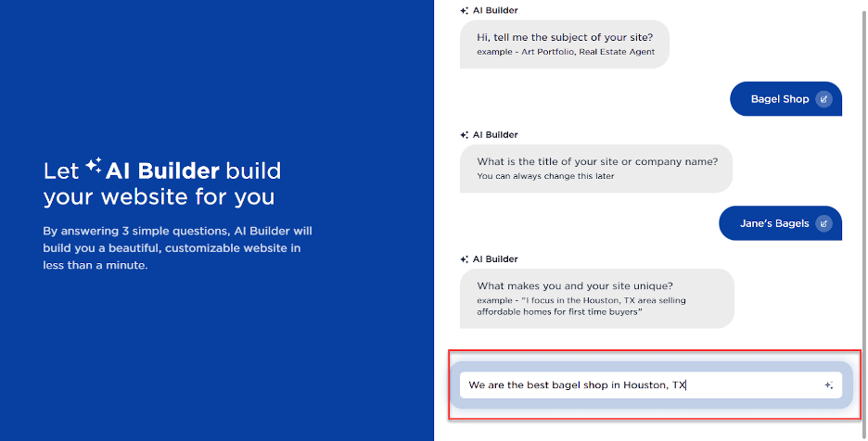
Task: Click the "By answering 3 simple questions" description paragraph
Action: [x=178, y=248]
